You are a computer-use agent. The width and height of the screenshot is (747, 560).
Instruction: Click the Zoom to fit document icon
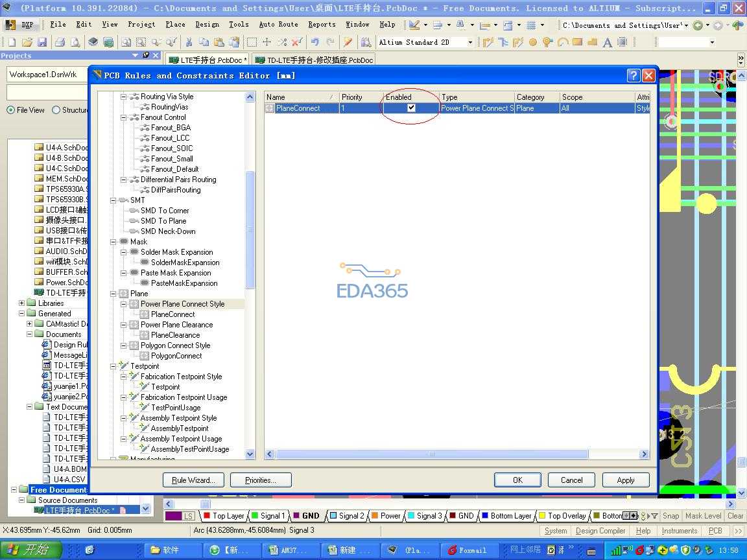[126, 42]
